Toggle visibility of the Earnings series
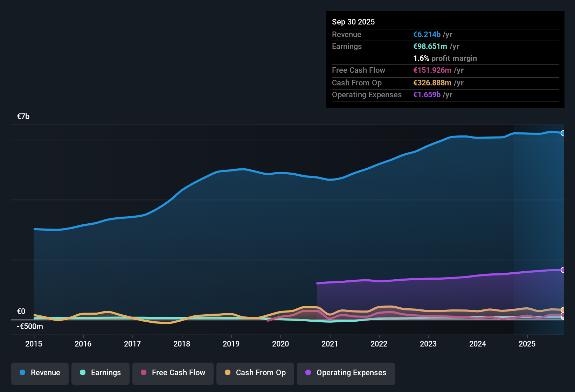This screenshot has height=392, width=575. coord(101,373)
